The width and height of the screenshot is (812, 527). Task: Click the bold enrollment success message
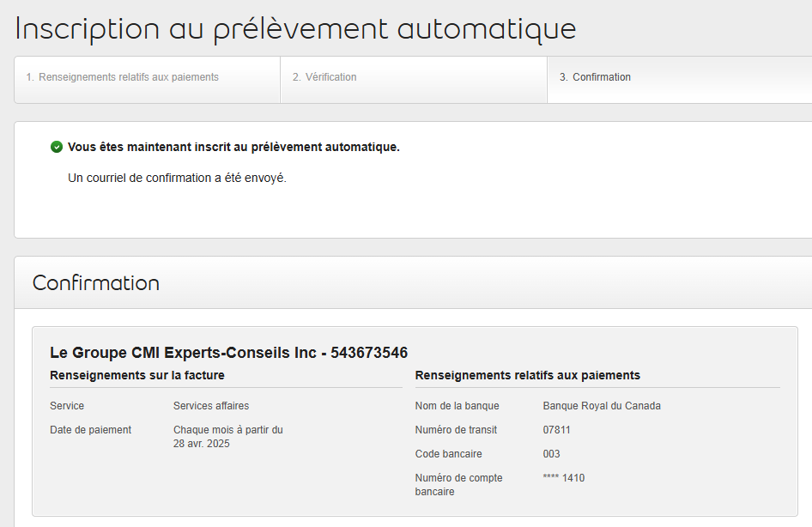[x=233, y=147]
